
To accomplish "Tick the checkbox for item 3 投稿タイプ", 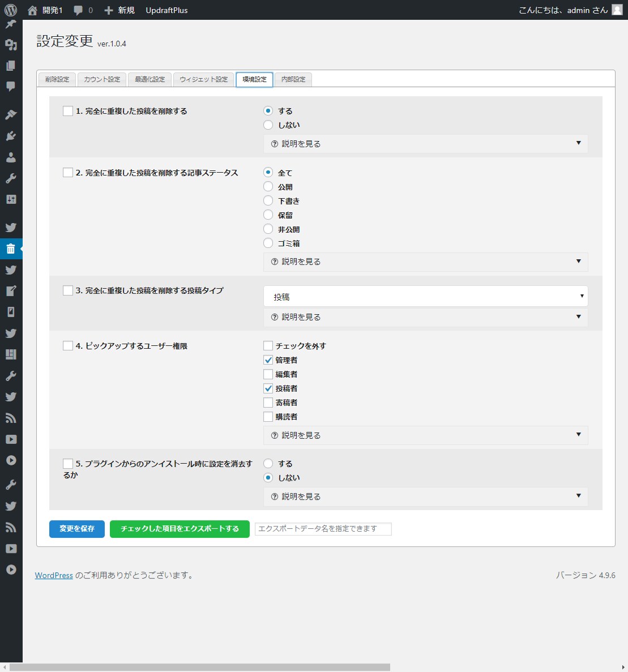I will pyautogui.click(x=68, y=290).
